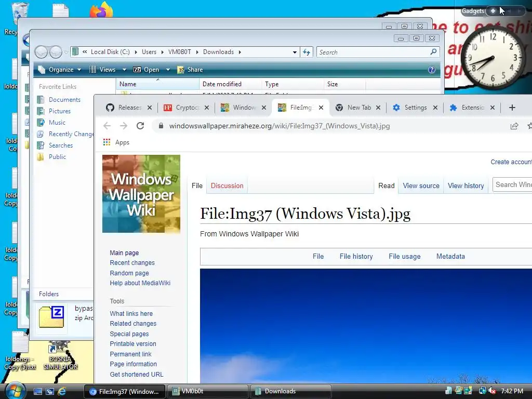Expand the Open dropdown arrow
The height and width of the screenshot is (399, 532).
(168, 70)
